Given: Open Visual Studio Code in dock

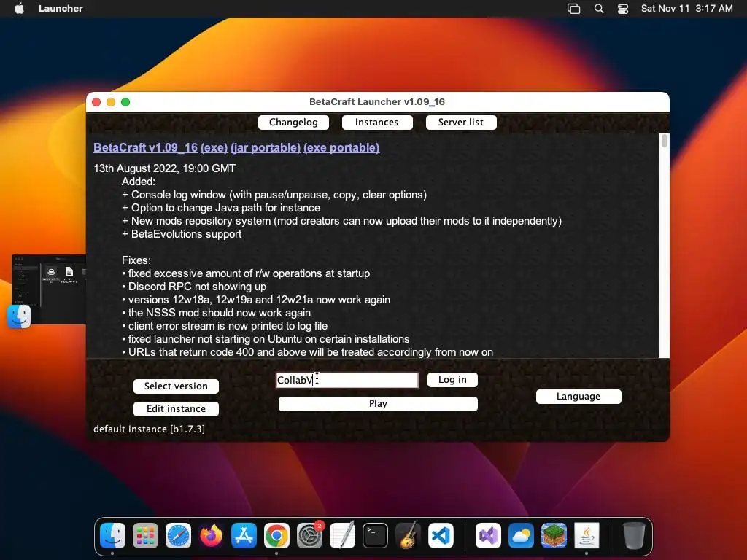Looking at the screenshot, I should click(x=441, y=536).
